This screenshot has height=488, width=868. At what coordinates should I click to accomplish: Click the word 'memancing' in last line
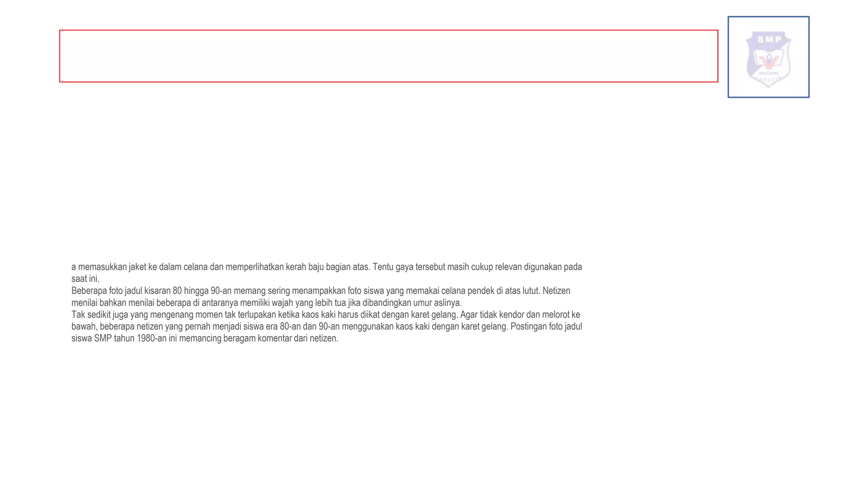click(x=200, y=338)
